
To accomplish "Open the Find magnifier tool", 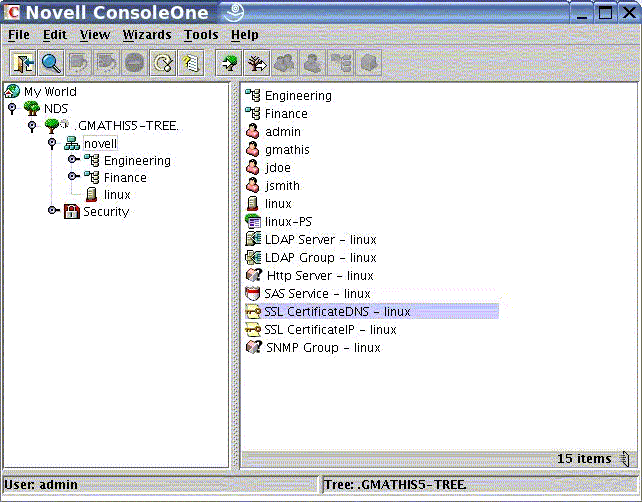I will [51, 63].
